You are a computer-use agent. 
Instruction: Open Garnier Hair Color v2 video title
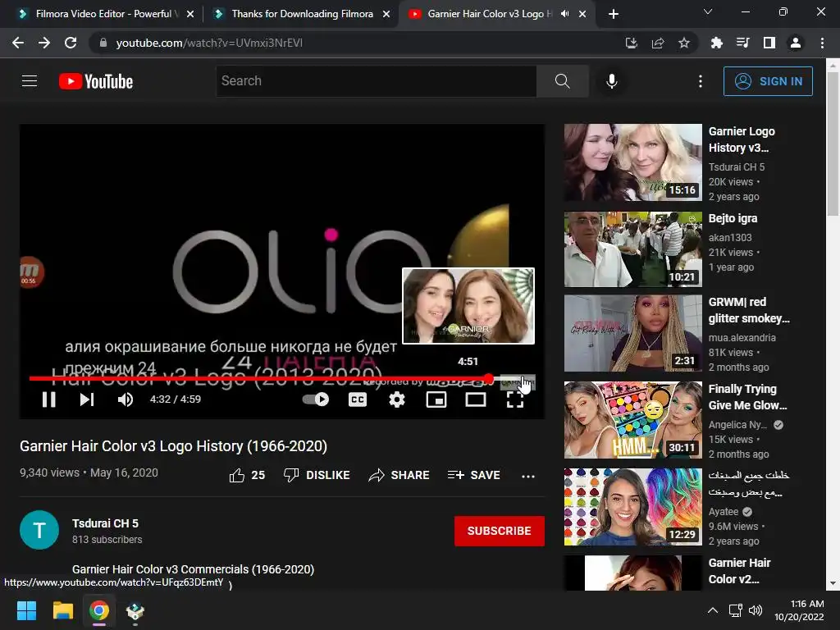[x=739, y=571]
